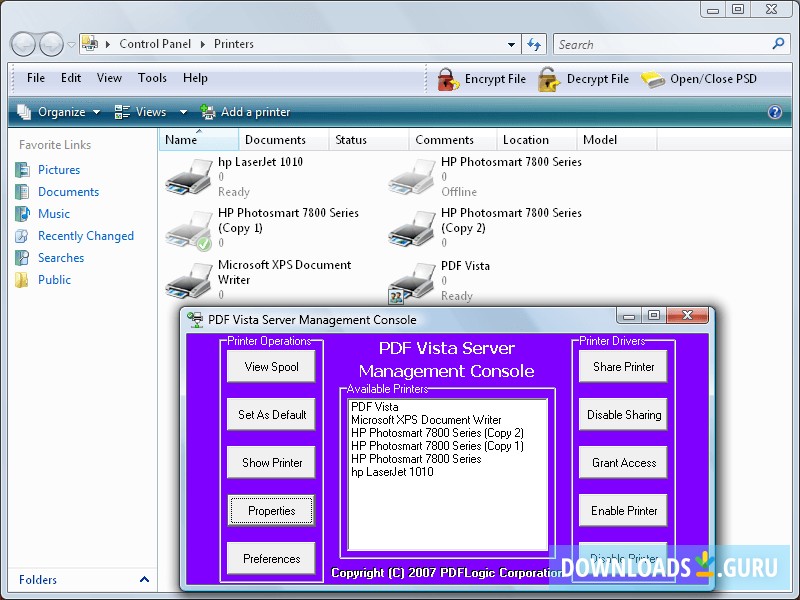Click the Documents column header

click(x=283, y=140)
